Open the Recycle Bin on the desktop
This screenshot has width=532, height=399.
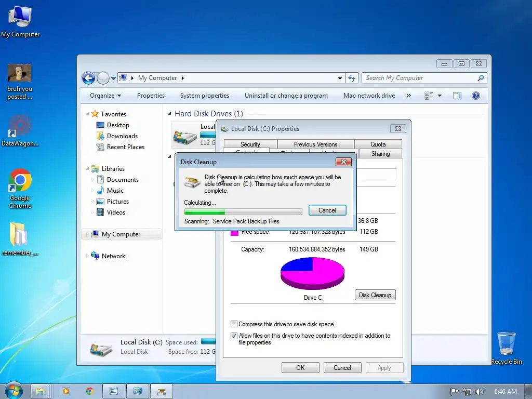(x=507, y=348)
